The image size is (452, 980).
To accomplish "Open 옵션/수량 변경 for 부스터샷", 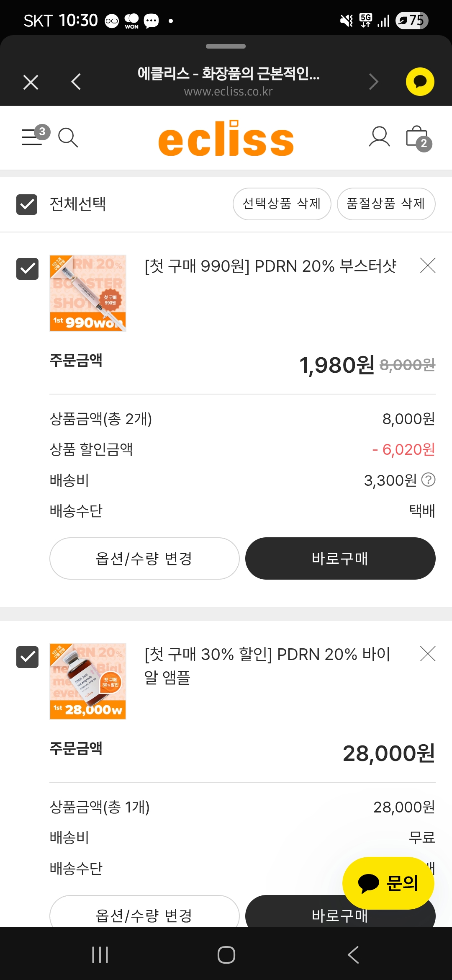I will pyautogui.click(x=144, y=558).
